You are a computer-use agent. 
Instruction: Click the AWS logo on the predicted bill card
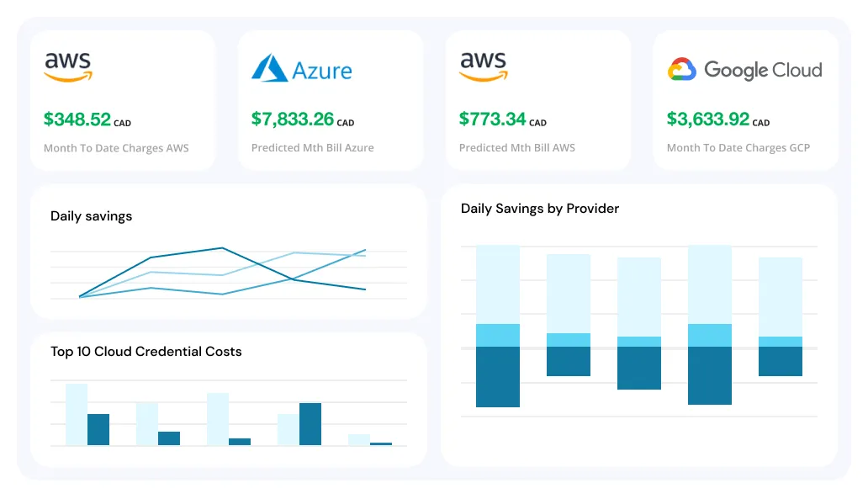[481, 66]
